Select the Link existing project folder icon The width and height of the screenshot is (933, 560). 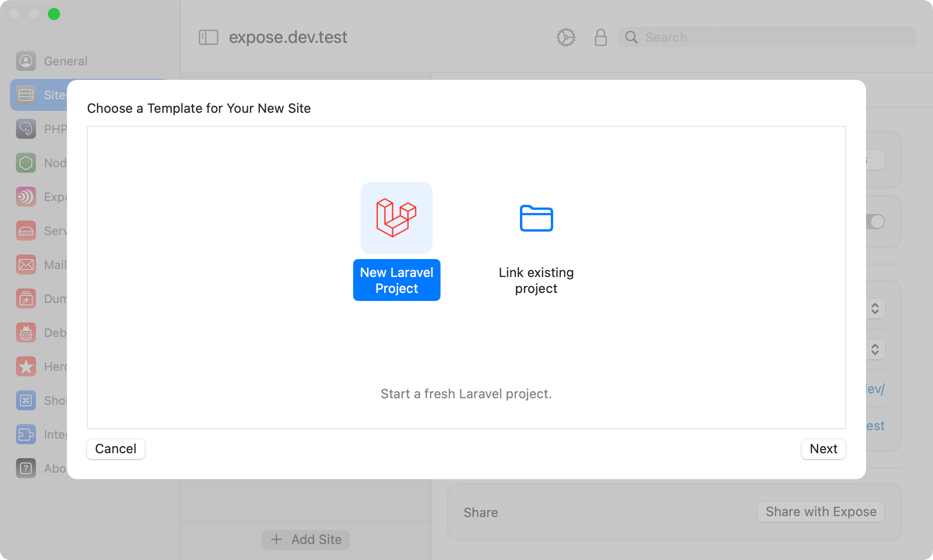(536, 218)
